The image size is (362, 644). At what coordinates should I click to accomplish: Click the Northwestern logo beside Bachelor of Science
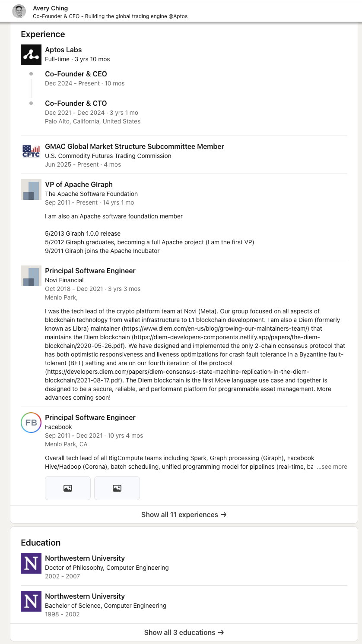[31, 601]
